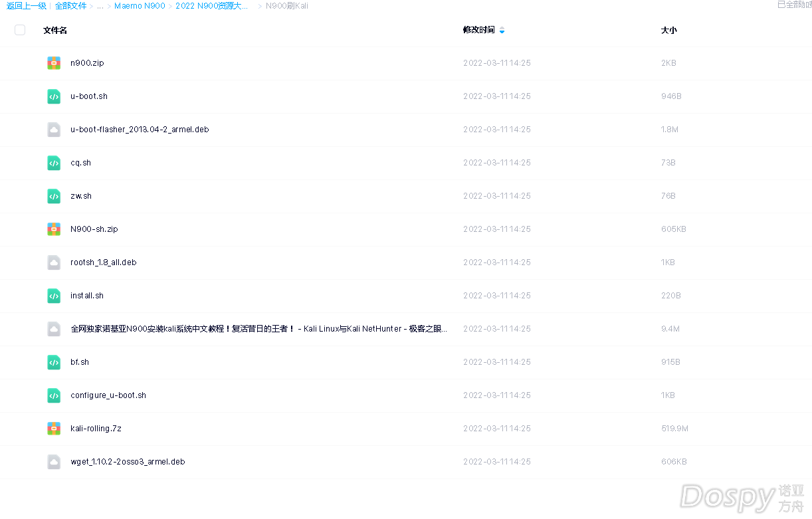The height and width of the screenshot is (519, 812).
Task: Sort by 大小 column header
Action: [669, 30]
